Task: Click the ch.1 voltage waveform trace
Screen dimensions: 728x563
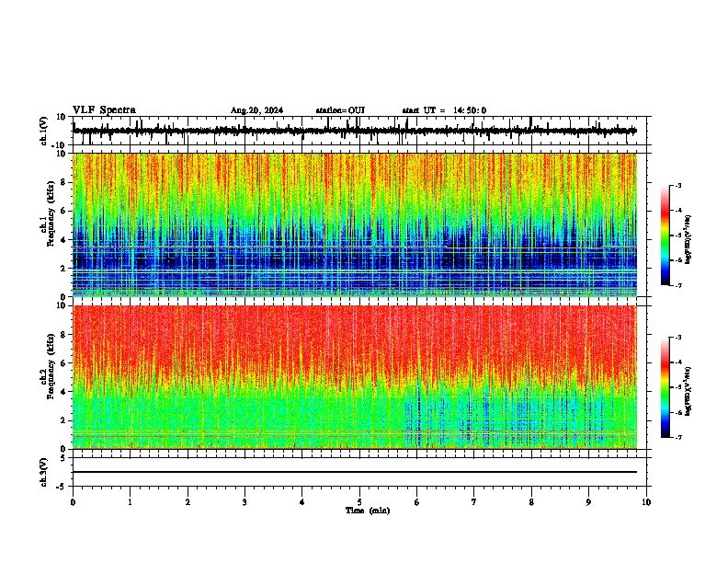Action: click(355, 131)
